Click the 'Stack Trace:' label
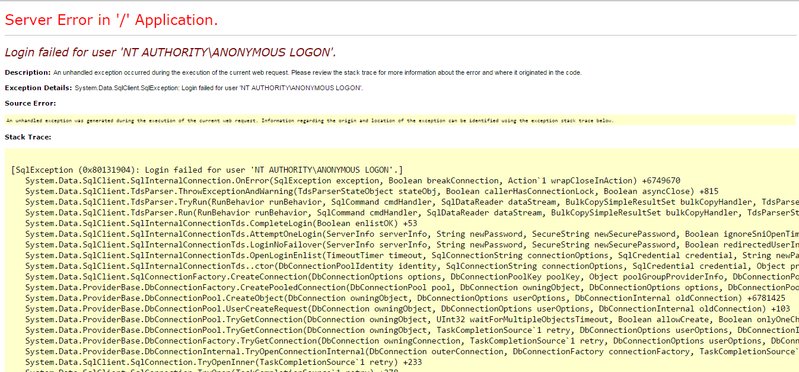 [28, 137]
